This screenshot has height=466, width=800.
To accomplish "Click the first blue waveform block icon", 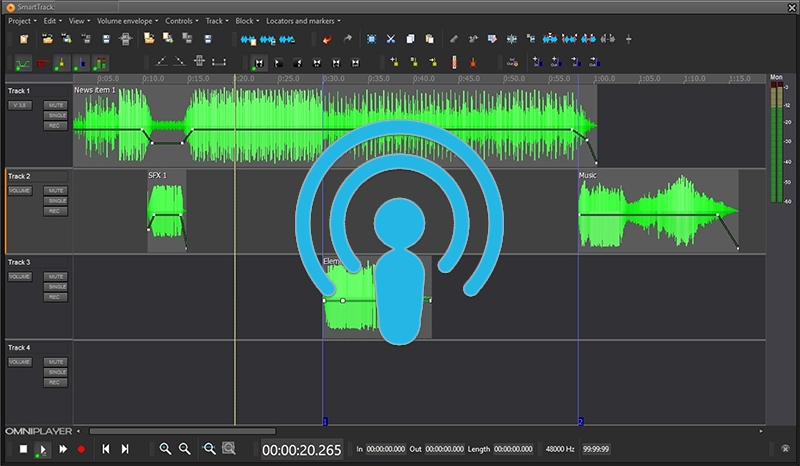I will click(248, 39).
